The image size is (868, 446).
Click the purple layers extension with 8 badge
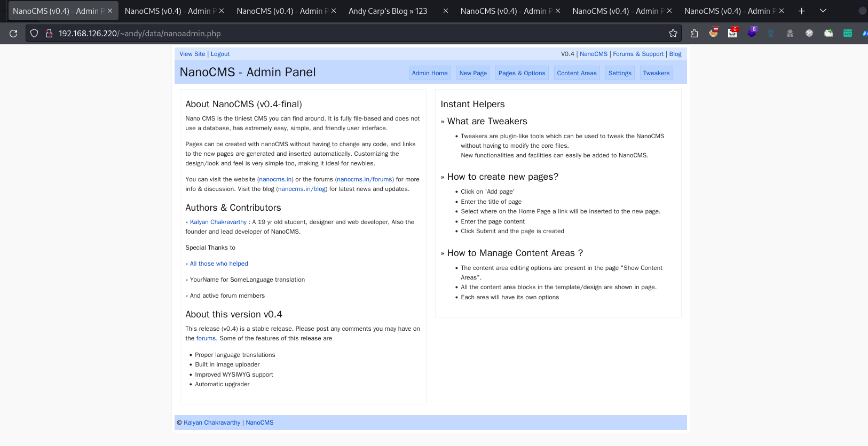[752, 33]
